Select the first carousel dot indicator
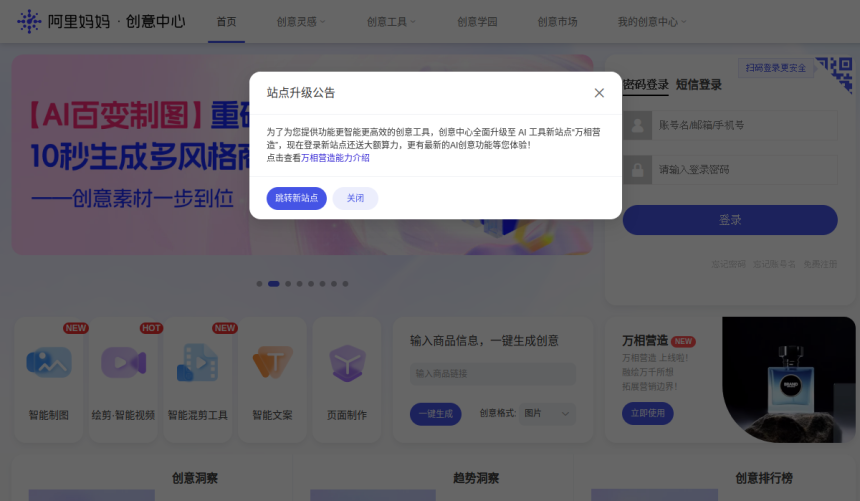860x501 pixels. pos(259,284)
